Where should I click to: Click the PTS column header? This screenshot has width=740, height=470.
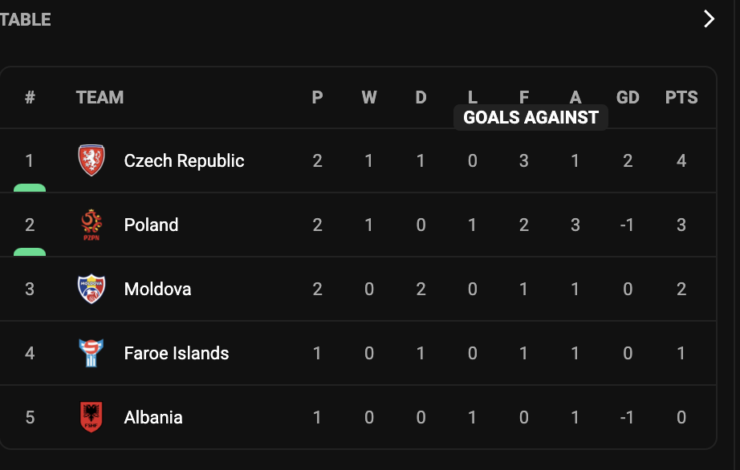click(x=681, y=97)
